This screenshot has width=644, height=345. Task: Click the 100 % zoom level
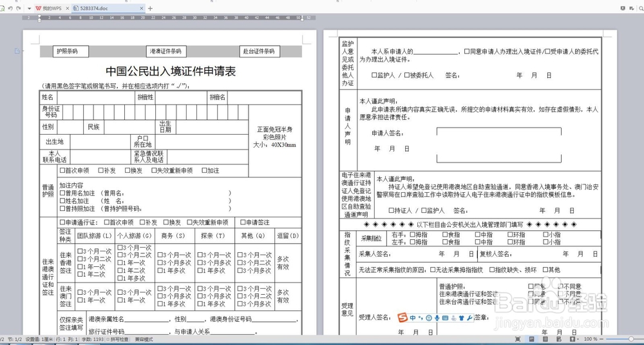[591, 339]
